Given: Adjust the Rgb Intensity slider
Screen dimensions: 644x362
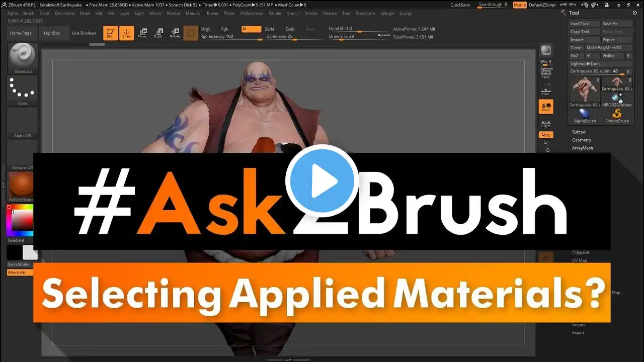Looking at the screenshot, I should tap(231, 37).
